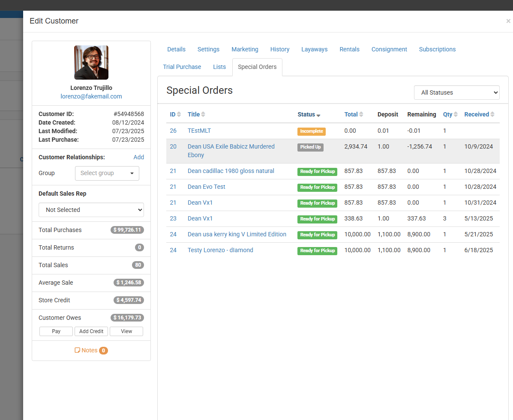Screen dimensions: 513x420
Task: Open customer Notes icon link
Action: tap(78, 350)
